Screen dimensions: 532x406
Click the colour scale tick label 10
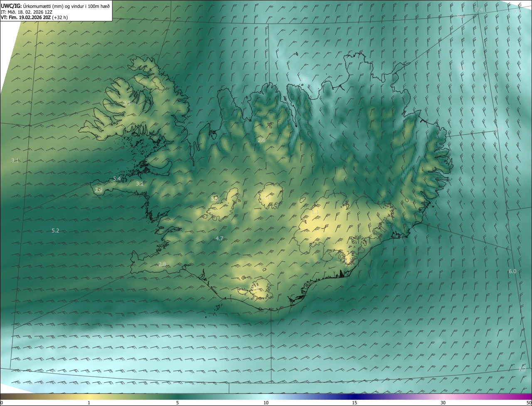tap(266, 403)
